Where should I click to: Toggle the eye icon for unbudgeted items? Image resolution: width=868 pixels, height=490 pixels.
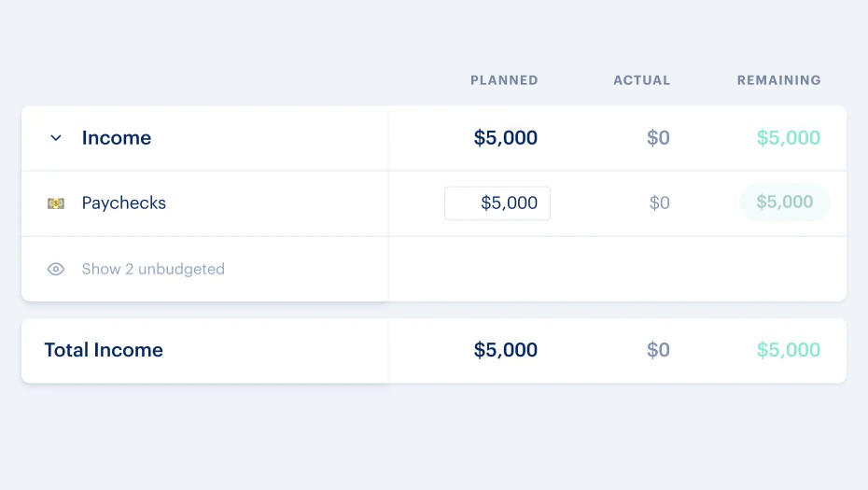(x=56, y=270)
